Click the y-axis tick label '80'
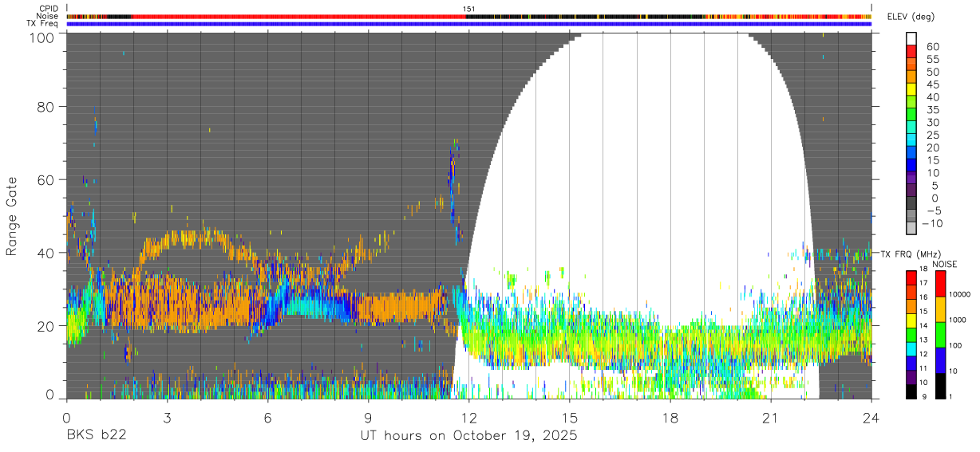This screenshot has width=980, height=452. [x=46, y=106]
